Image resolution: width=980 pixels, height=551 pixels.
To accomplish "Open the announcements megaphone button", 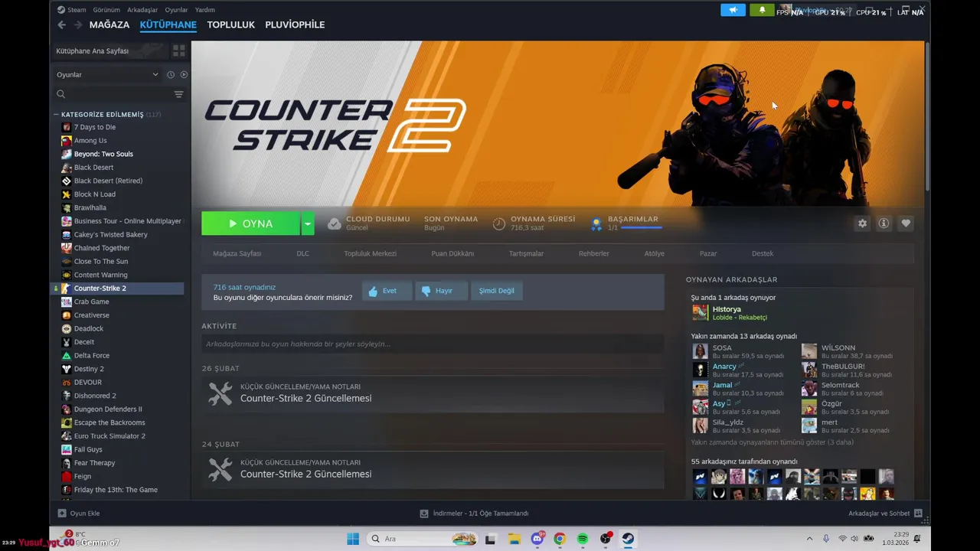I will pos(733,10).
